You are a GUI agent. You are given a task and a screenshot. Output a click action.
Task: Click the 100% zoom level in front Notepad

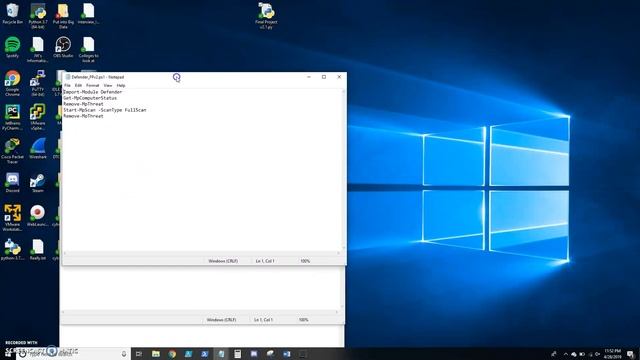coord(305,261)
